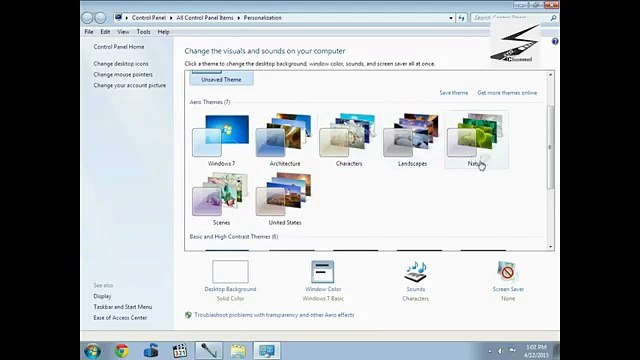640x360 pixels.
Task: Open the Tools menu
Action: tap(143, 32)
